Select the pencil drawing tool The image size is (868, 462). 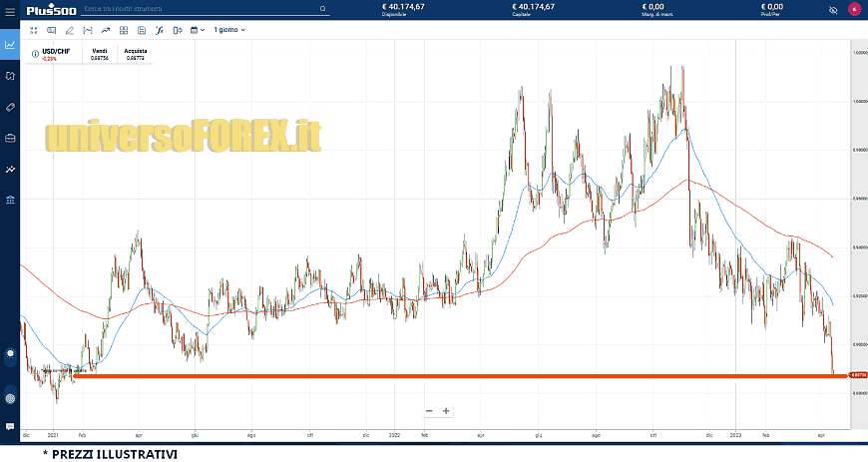pyautogui.click(x=69, y=30)
